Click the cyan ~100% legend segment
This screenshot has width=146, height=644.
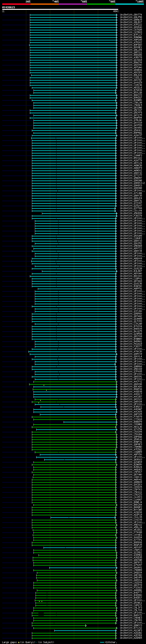(130, 4)
